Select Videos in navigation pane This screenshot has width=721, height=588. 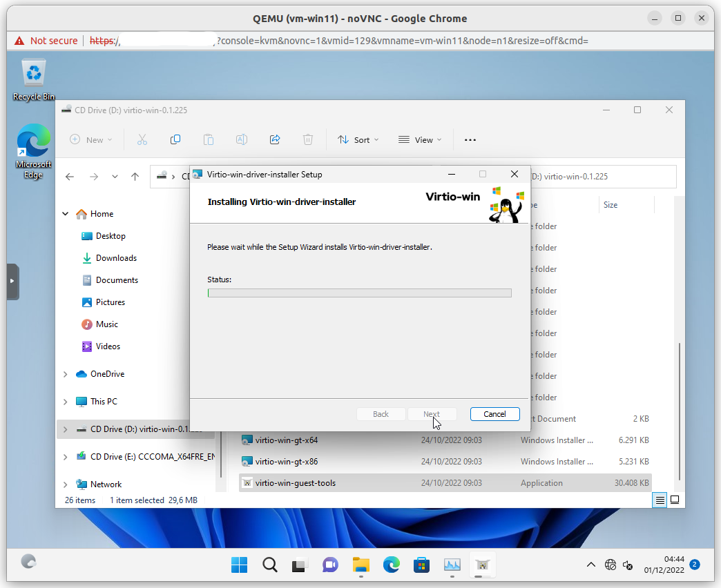point(101,346)
